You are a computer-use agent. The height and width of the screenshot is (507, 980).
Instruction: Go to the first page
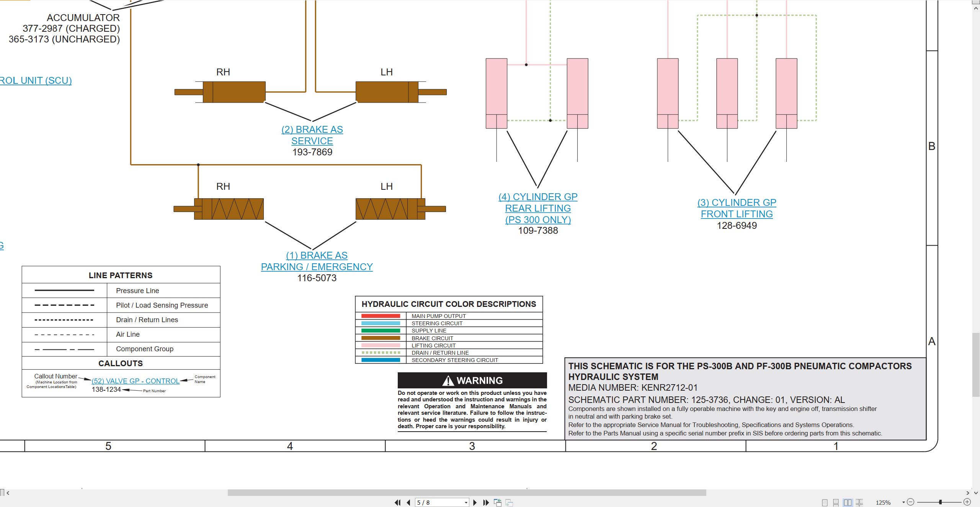pyautogui.click(x=398, y=502)
